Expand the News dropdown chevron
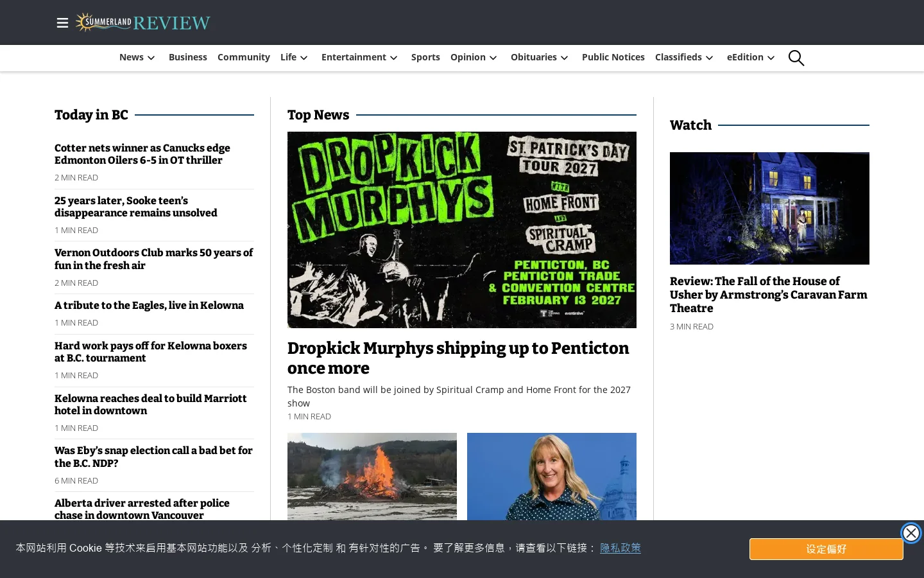 (x=151, y=58)
